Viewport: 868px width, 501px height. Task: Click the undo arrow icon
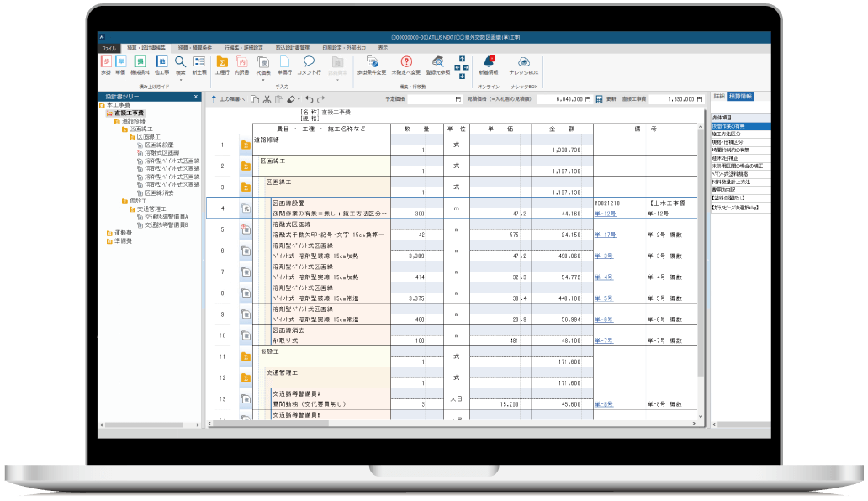coord(310,99)
